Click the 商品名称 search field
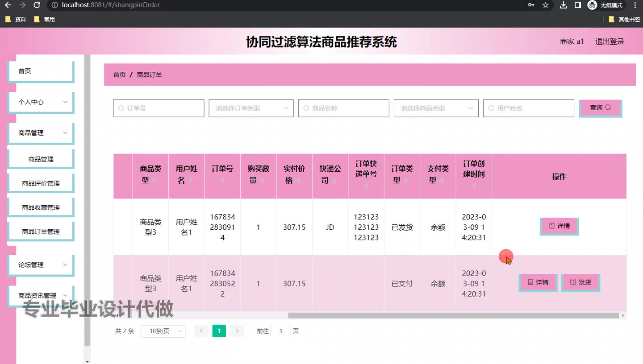The width and height of the screenshot is (643, 364). (x=343, y=108)
